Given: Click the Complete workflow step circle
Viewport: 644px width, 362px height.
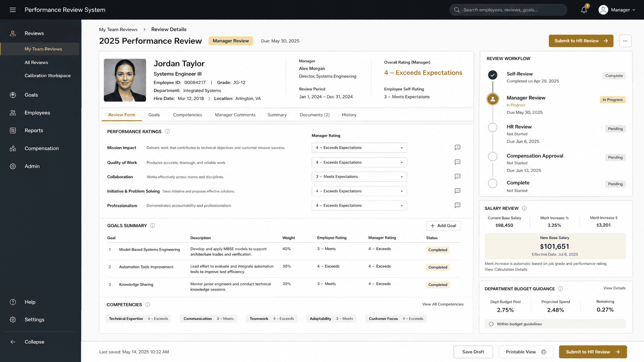Looking at the screenshot, I should (493, 184).
